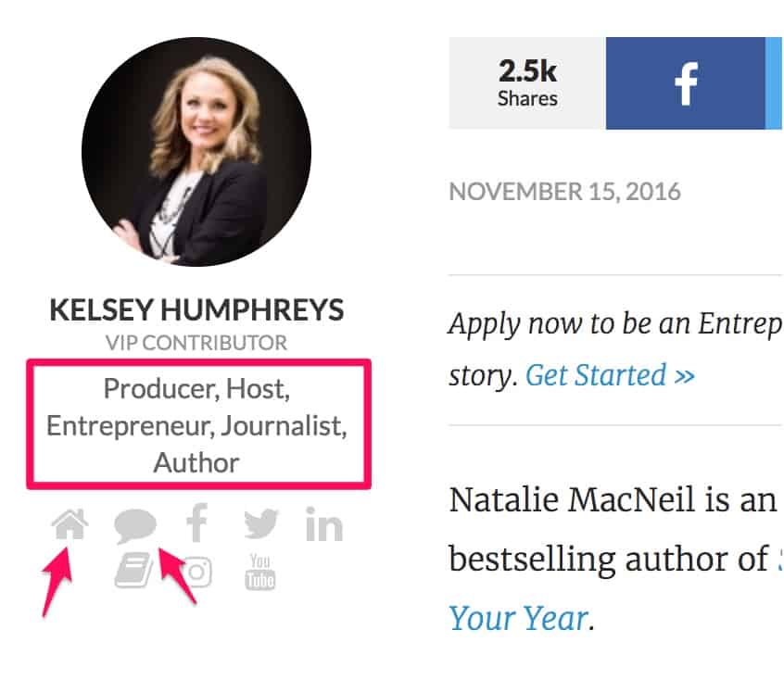Screen dimensions: 784x680
Task: Share the article with the blue Facebook button
Action: tap(686, 83)
